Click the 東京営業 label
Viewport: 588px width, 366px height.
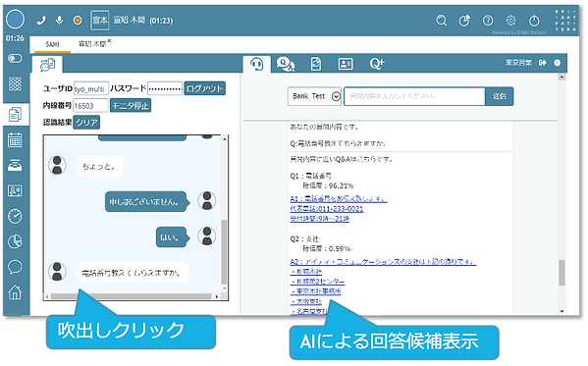click(x=518, y=63)
